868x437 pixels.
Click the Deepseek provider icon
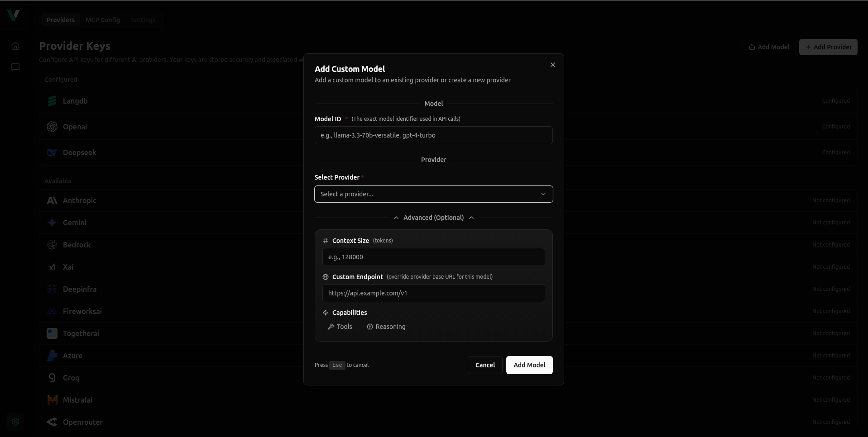52,152
